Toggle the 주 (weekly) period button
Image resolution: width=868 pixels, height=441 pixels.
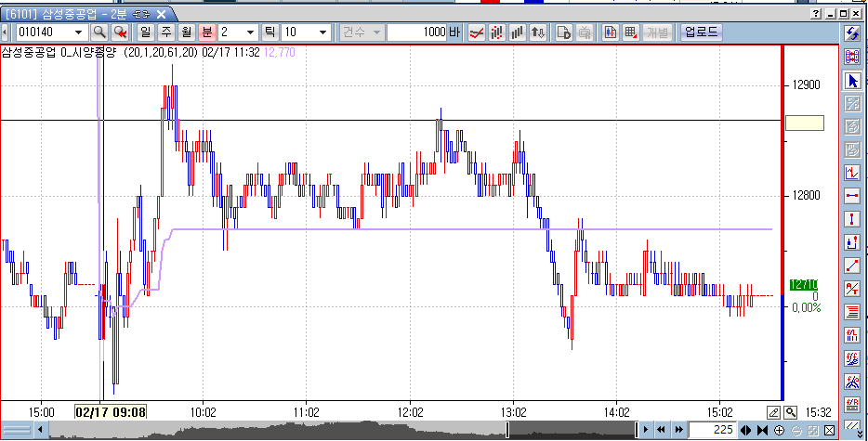click(x=166, y=32)
